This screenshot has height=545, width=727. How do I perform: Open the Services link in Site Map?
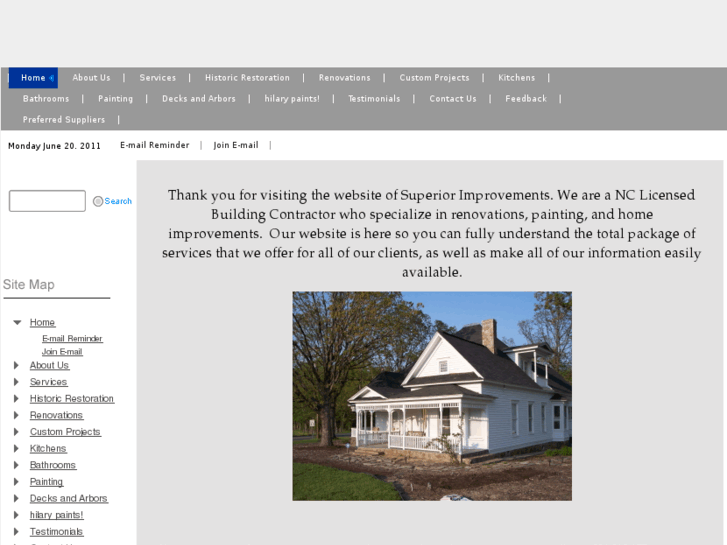pos(48,382)
